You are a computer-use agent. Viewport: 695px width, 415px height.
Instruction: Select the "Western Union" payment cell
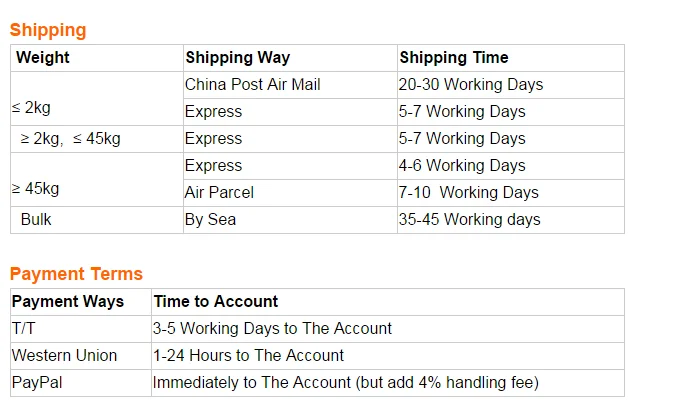pyautogui.click(x=64, y=356)
